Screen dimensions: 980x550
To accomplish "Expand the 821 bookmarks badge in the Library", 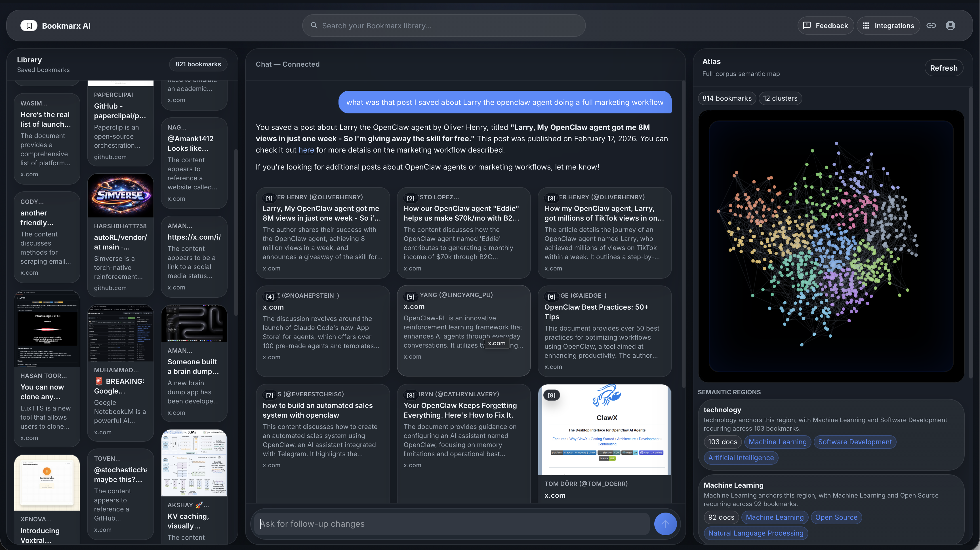I will click(x=198, y=64).
